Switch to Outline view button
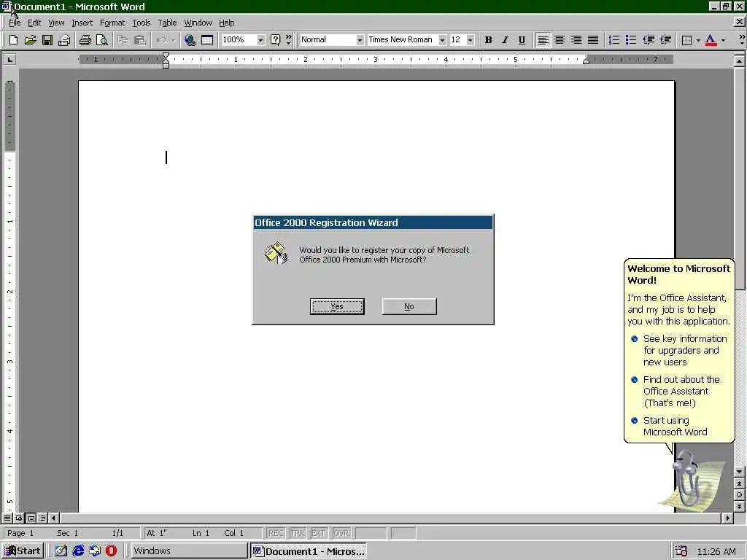The height and width of the screenshot is (560, 747). 42,518
